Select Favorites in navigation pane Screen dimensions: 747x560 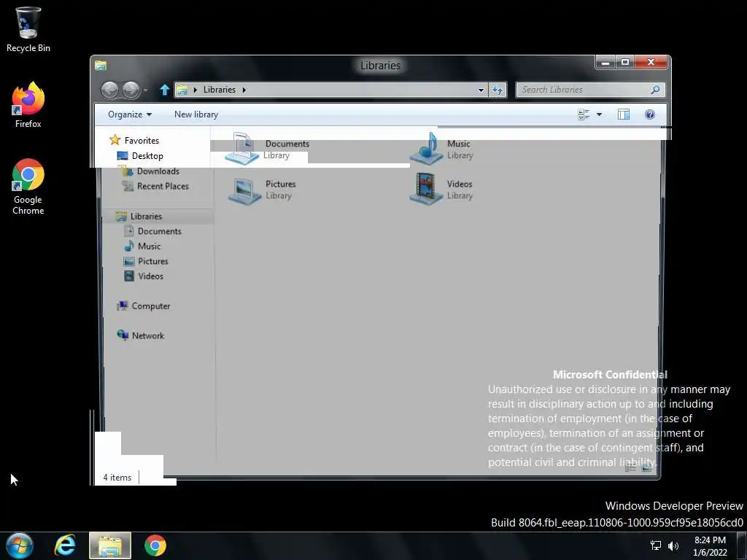coord(134,141)
